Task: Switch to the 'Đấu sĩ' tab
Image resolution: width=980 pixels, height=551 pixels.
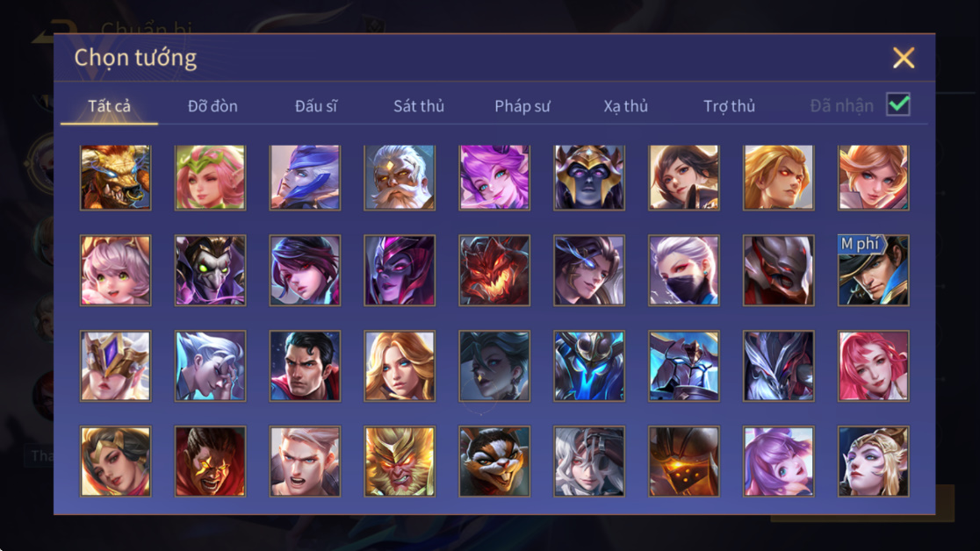Action: [315, 106]
